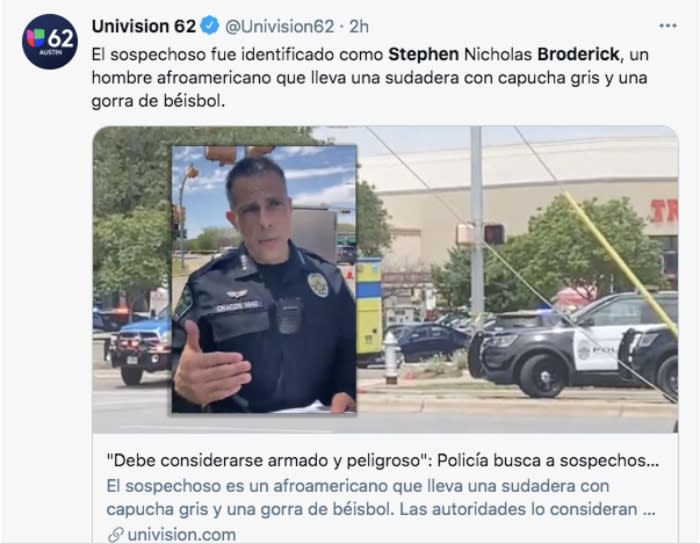Open the inset photo of the police officer
Image resolution: width=700 pixels, height=544 pixels.
tap(264, 279)
